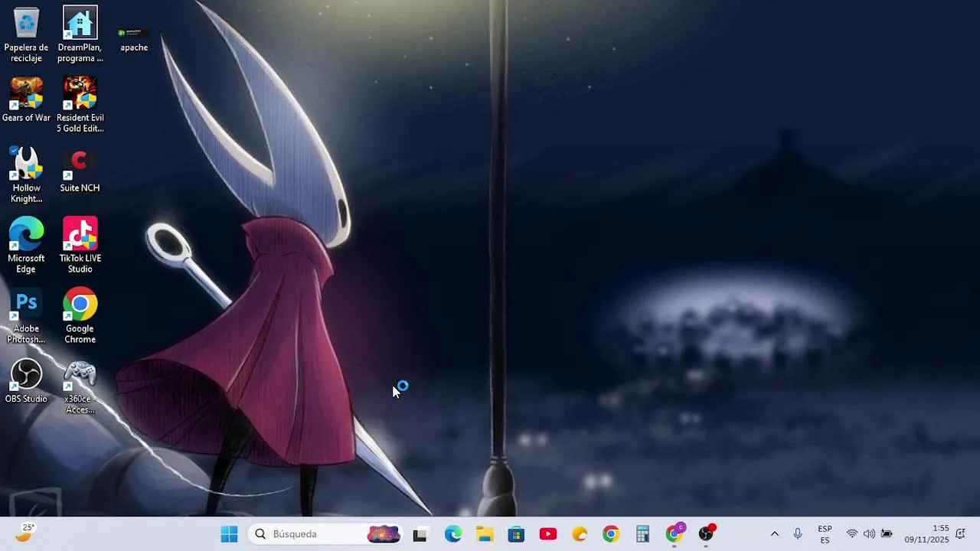Open Microsoft Edge from the taskbar

452,534
